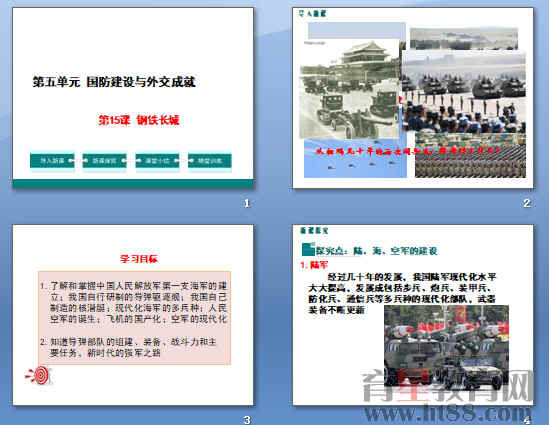549x425 pixels.
Task: Click the first teal navigation button 导入新课
Action: pos(52,161)
